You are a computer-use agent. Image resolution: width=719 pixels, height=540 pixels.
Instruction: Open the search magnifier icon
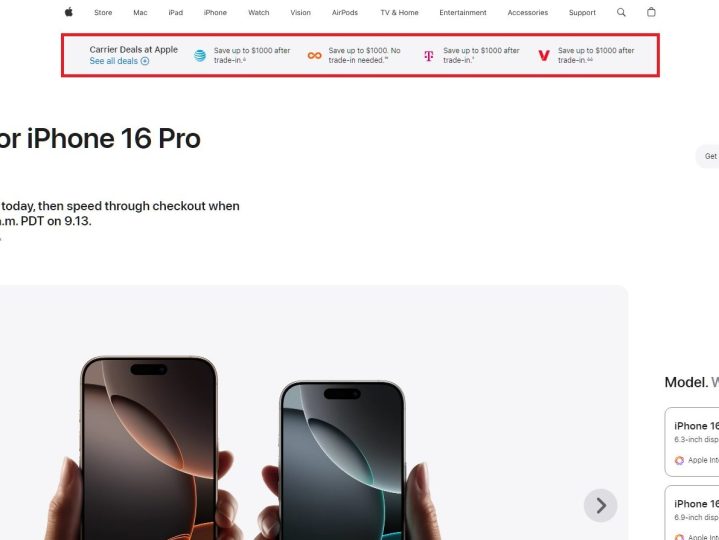pyautogui.click(x=621, y=12)
